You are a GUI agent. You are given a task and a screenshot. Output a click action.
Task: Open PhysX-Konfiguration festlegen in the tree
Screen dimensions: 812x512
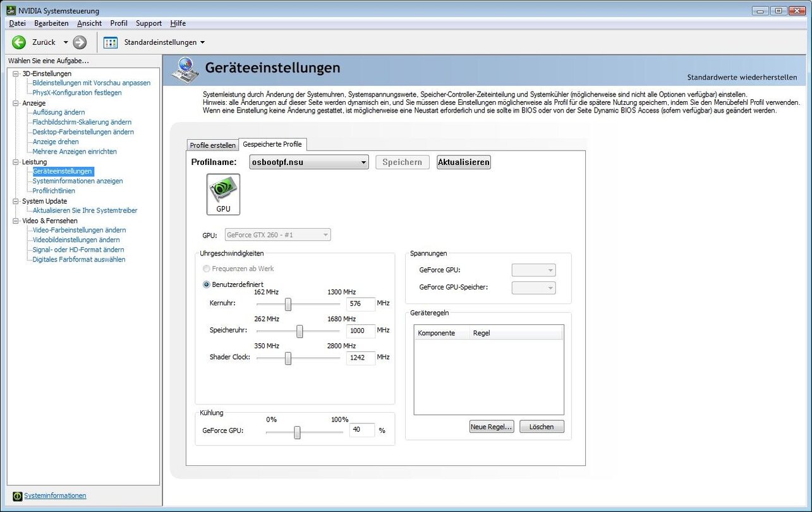(76, 93)
